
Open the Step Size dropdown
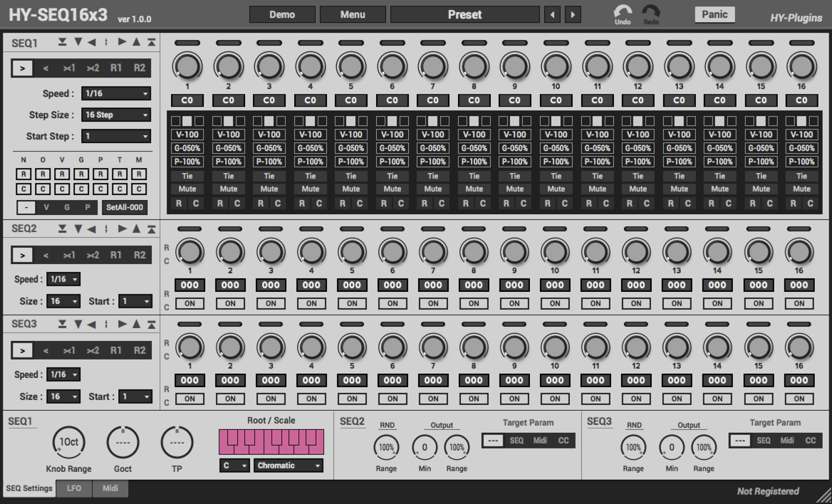[x=116, y=115]
